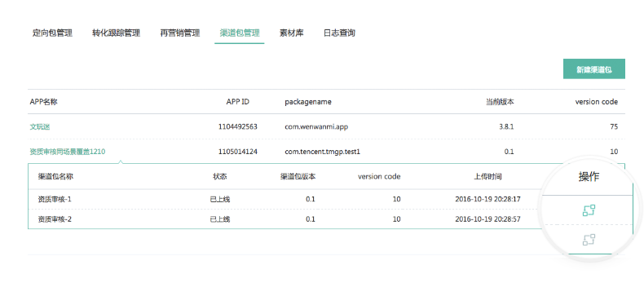Screen dimensions: 644x296
Task: Switch to the 转化跟踪管理 tab
Action: (117, 33)
